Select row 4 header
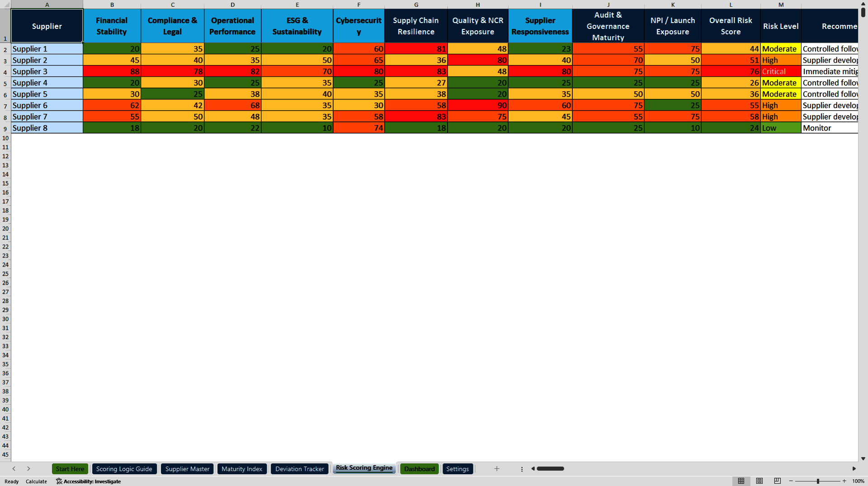Image resolution: width=868 pixels, height=486 pixels. (5, 71)
